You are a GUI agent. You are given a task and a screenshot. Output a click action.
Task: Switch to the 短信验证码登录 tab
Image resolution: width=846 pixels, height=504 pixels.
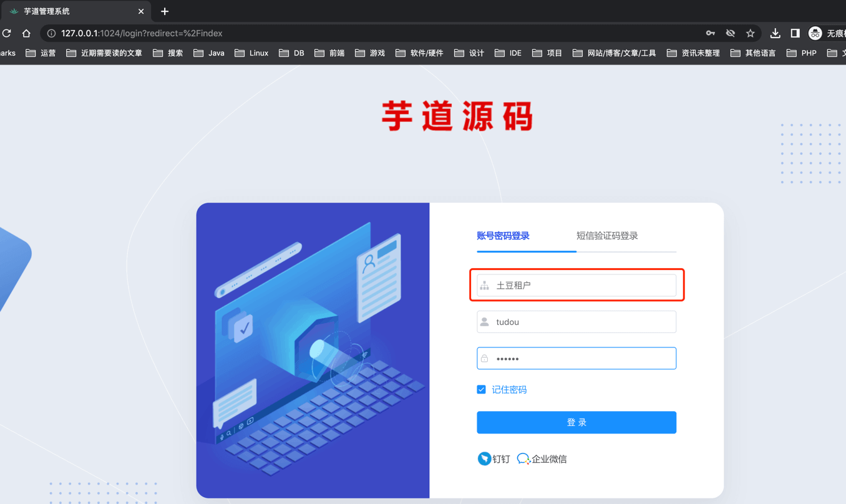[x=606, y=236]
